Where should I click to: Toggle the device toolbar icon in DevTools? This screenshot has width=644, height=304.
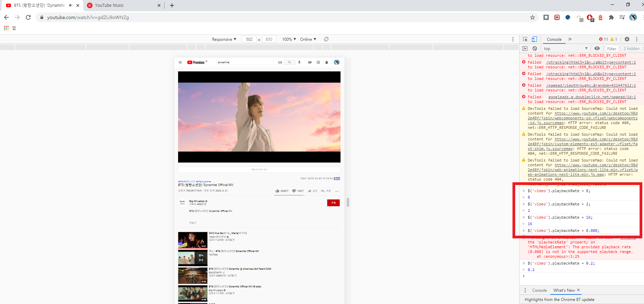(x=534, y=39)
